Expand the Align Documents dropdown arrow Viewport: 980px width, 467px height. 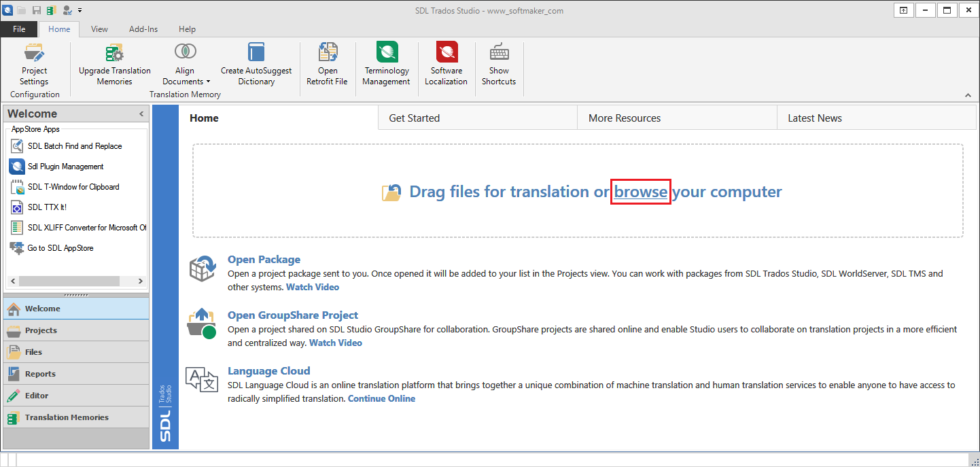[x=208, y=82]
